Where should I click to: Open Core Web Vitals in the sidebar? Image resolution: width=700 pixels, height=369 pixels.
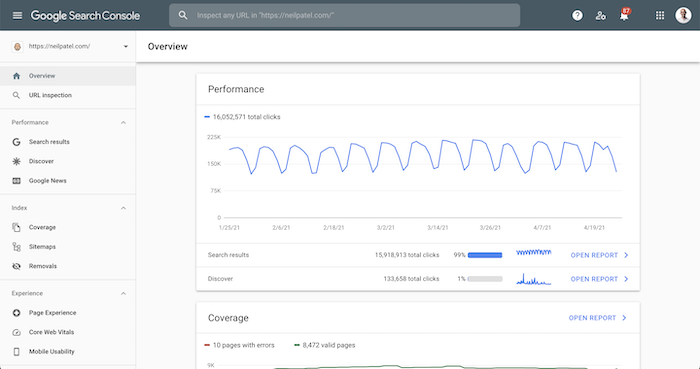point(68,332)
